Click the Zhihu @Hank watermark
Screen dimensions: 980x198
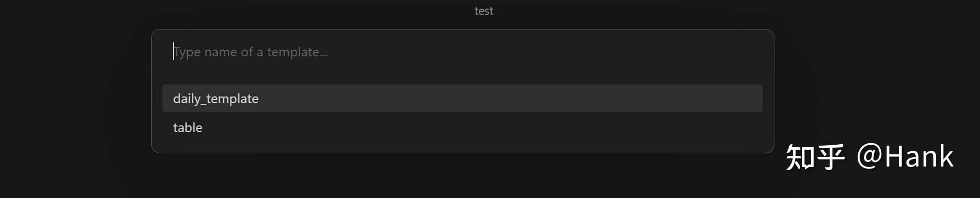point(870,156)
